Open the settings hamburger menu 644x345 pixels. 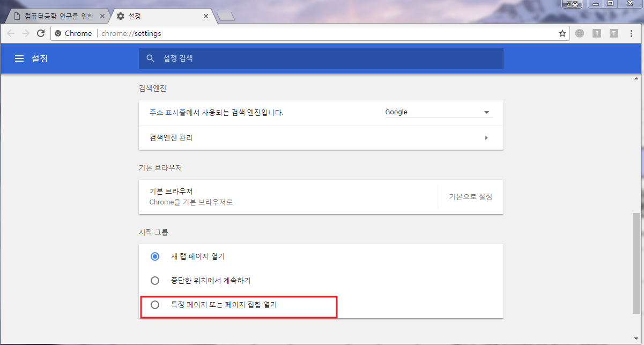19,58
